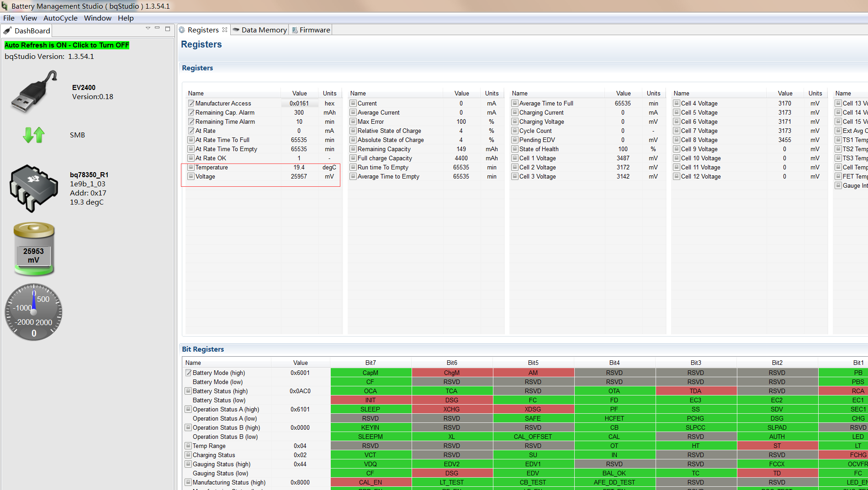Turn off Auto Refresh

67,45
